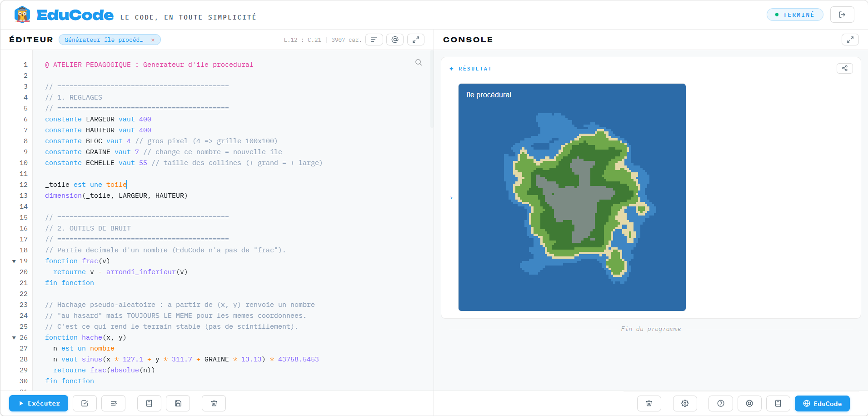Screen dimensions: 868x416
Task: Click the 'Fin du programme' console message
Action: (651, 329)
